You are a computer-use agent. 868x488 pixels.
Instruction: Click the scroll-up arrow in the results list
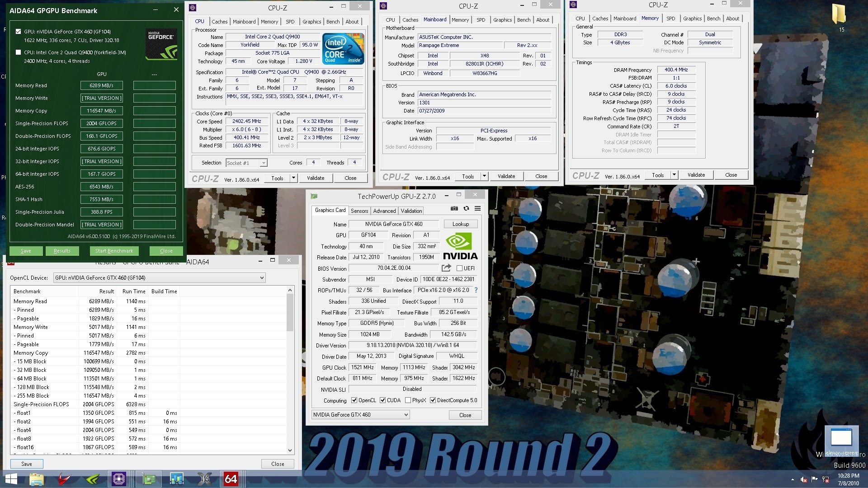point(290,290)
